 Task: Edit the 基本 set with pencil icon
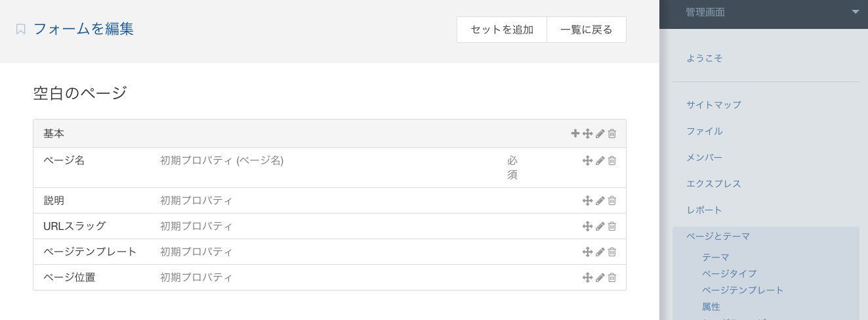(600, 133)
